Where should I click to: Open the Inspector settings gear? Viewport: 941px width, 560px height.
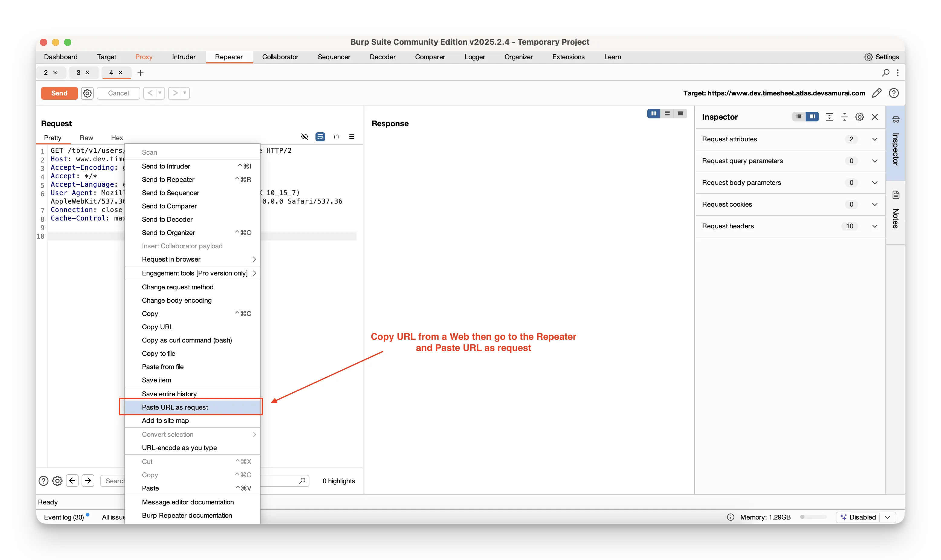point(859,117)
